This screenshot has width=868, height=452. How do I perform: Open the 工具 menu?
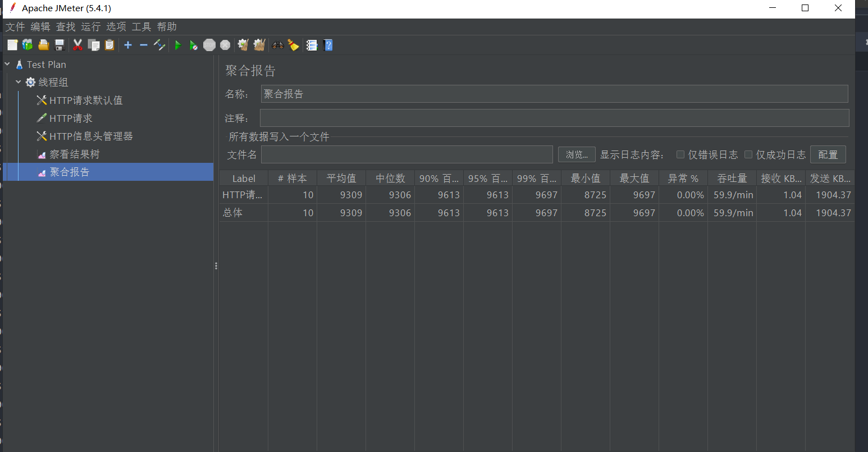pyautogui.click(x=141, y=26)
